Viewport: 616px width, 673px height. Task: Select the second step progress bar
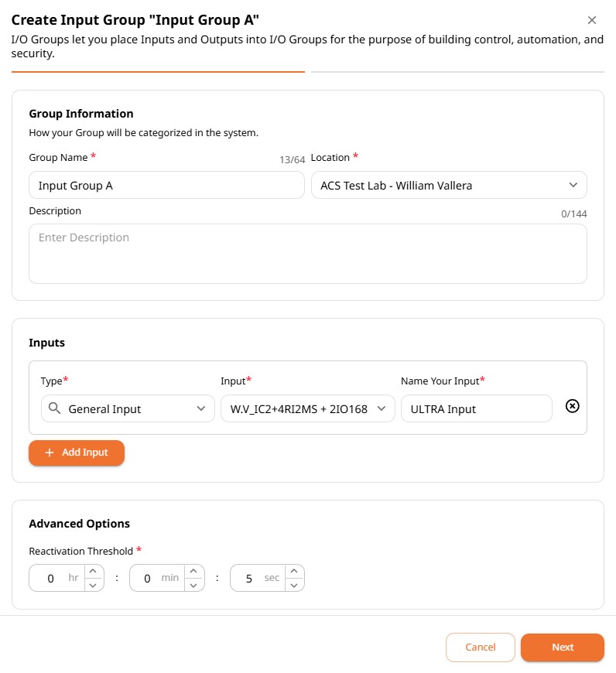[457, 72]
